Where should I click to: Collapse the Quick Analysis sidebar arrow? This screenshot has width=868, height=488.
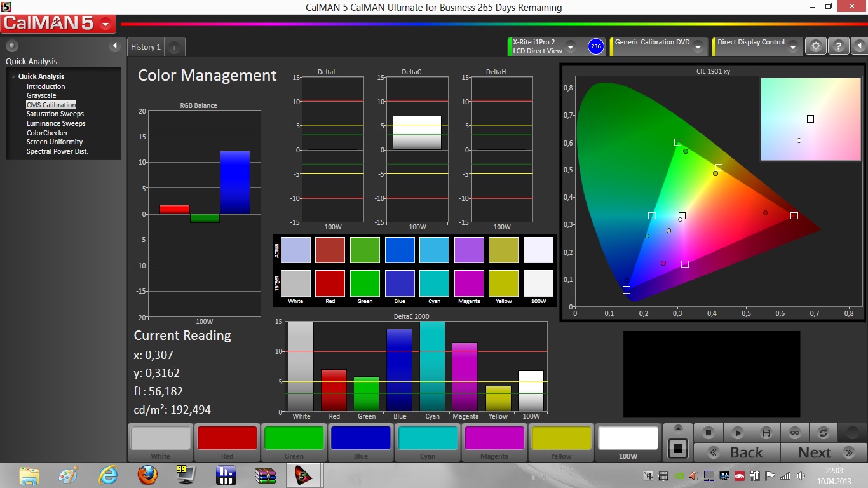click(115, 46)
